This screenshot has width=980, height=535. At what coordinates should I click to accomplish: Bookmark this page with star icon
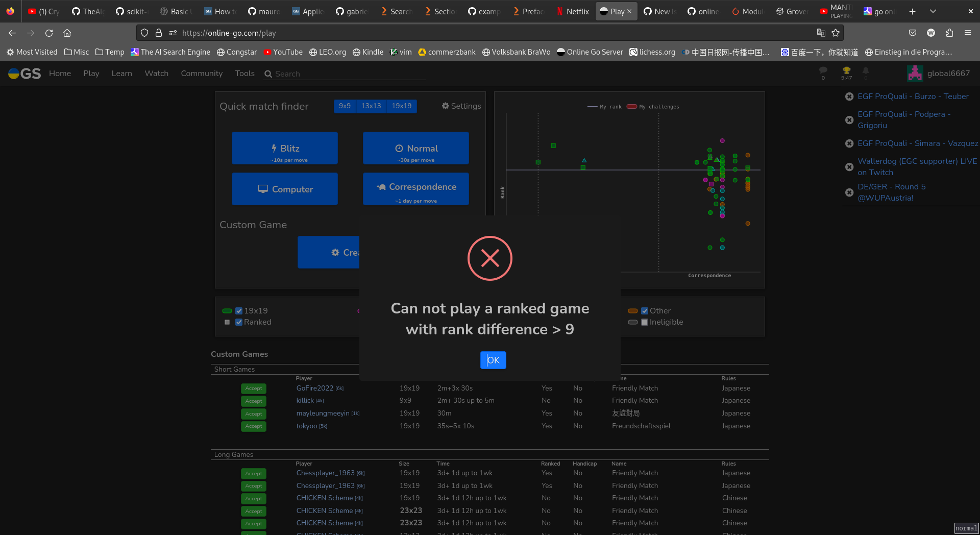[x=836, y=33]
